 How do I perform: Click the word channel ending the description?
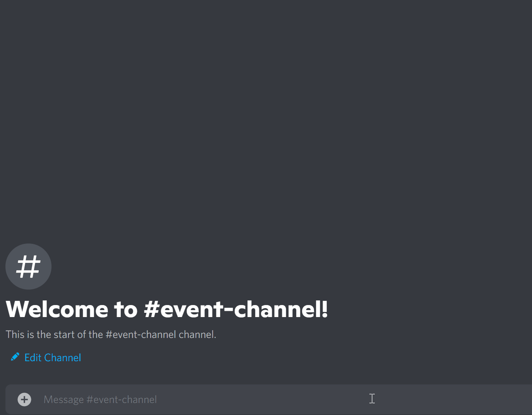click(197, 334)
